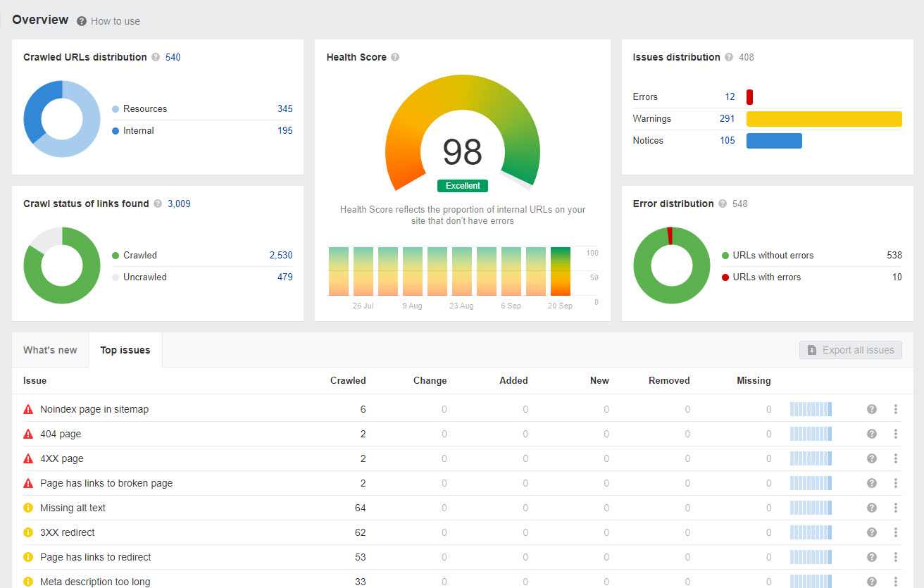924x588 pixels.
Task: Click the Notices count 105 link
Action: click(x=727, y=140)
